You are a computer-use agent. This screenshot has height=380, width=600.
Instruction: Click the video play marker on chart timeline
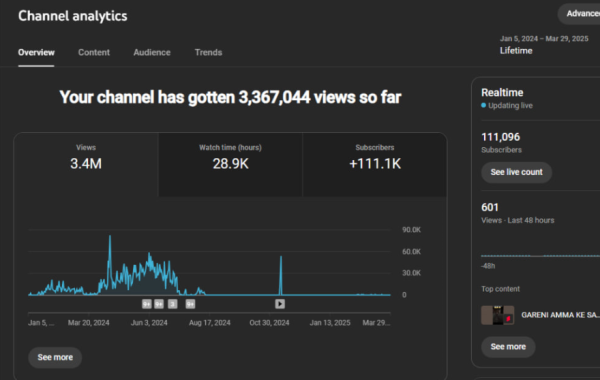[x=280, y=304]
